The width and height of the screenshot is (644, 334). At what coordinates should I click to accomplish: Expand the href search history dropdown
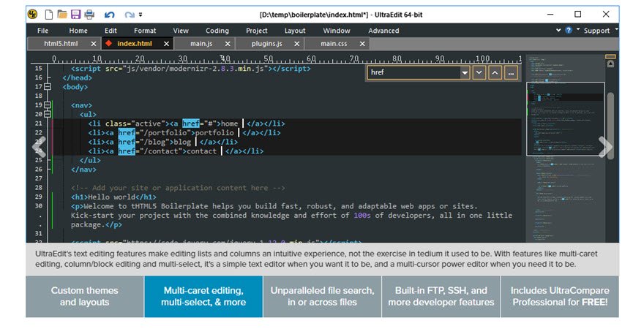465,72
